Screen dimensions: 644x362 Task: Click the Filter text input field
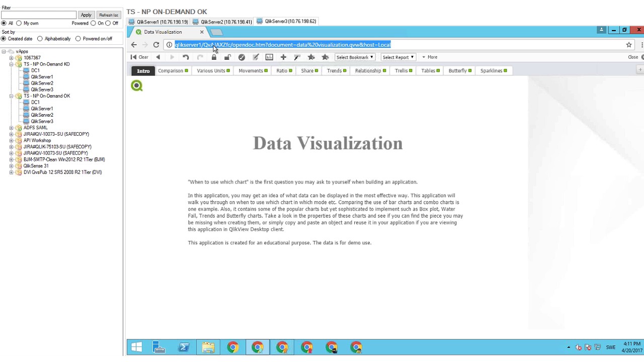click(x=39, y=15)
